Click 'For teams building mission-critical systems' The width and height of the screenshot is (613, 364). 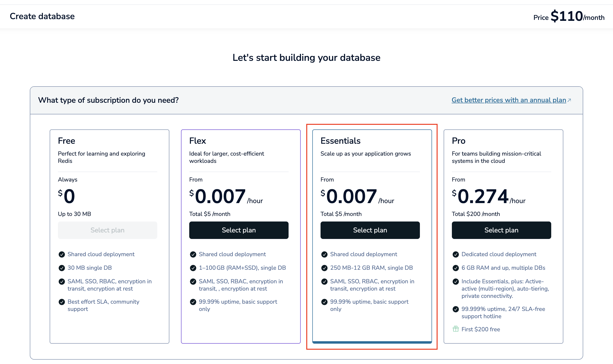pos(496,157)
